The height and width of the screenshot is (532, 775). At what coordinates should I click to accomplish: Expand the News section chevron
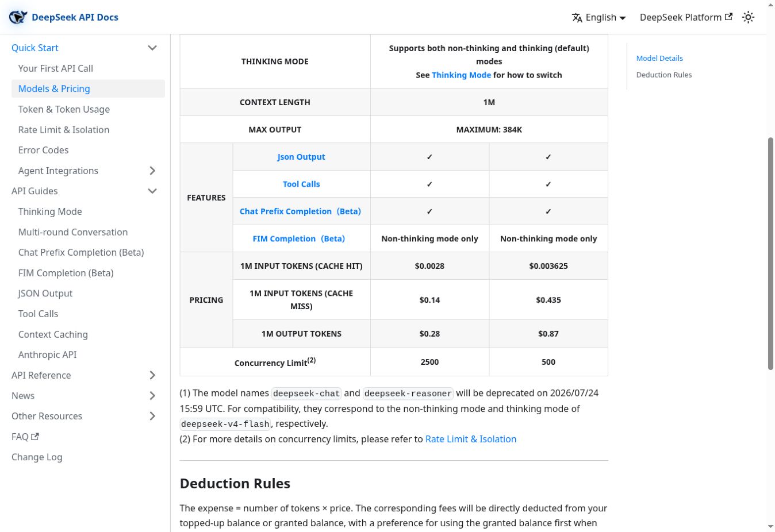click(x=152, y=396)
